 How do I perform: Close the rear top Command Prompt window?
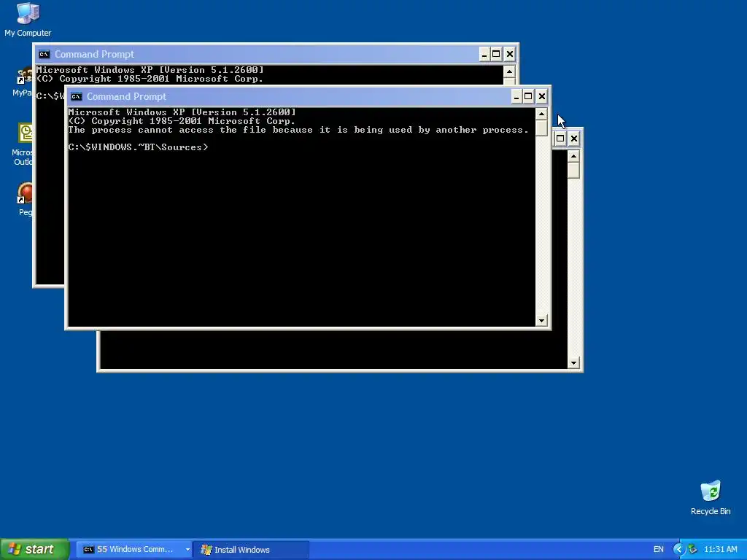point(510,54)
